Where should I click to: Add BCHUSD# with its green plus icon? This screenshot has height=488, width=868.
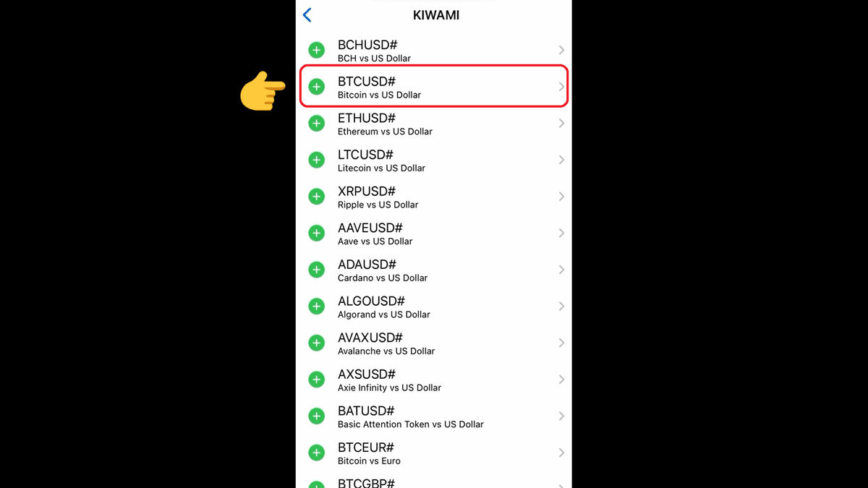point(316,50)
